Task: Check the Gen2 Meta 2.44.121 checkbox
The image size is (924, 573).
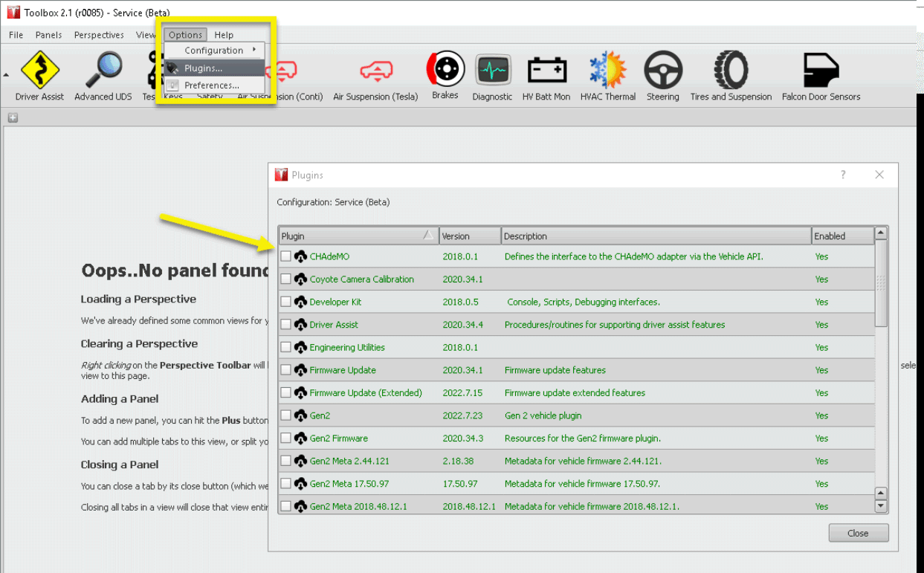Action: pos(286,461)
